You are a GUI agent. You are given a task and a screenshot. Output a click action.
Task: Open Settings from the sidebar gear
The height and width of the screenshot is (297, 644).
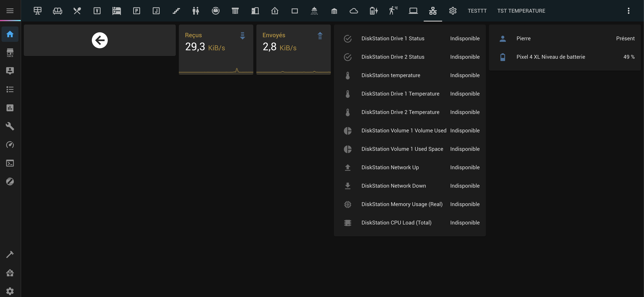click(10, 291)
